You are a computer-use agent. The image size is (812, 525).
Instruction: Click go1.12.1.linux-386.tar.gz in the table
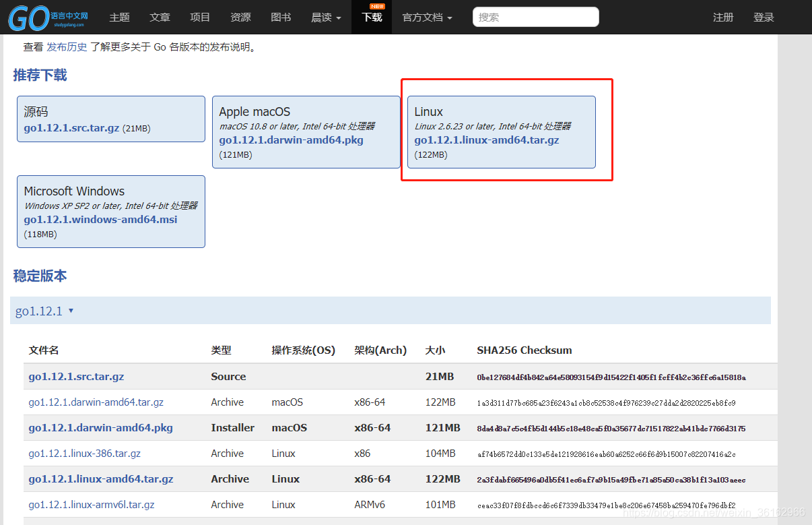[84, 454]
